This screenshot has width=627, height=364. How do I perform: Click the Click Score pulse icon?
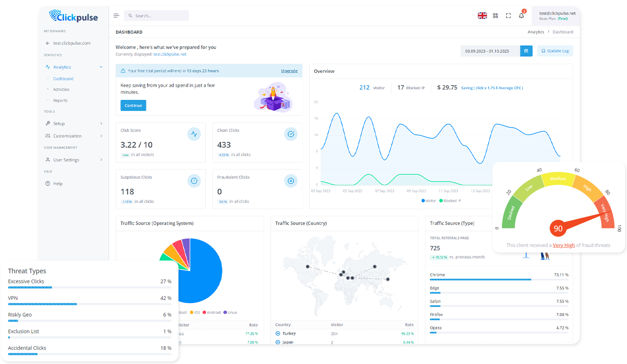pyautogui.click(x=194, y=134)
